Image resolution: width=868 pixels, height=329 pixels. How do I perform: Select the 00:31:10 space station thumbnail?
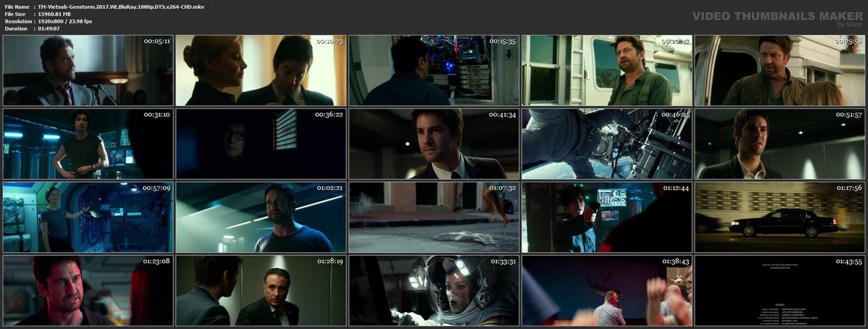[88, 144]
